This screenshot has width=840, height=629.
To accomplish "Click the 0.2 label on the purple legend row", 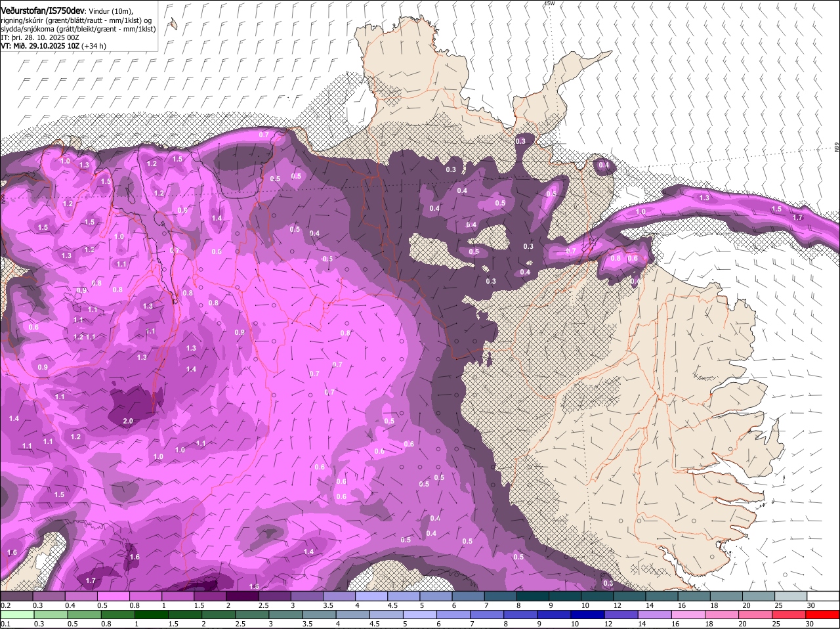I will (5, 605).
